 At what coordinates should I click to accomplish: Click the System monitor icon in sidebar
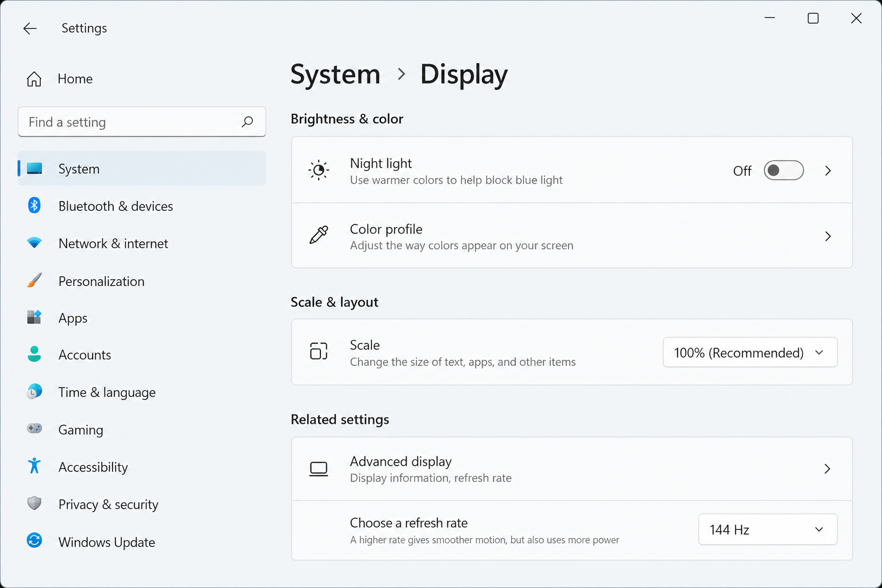click(x=34, y=169)
